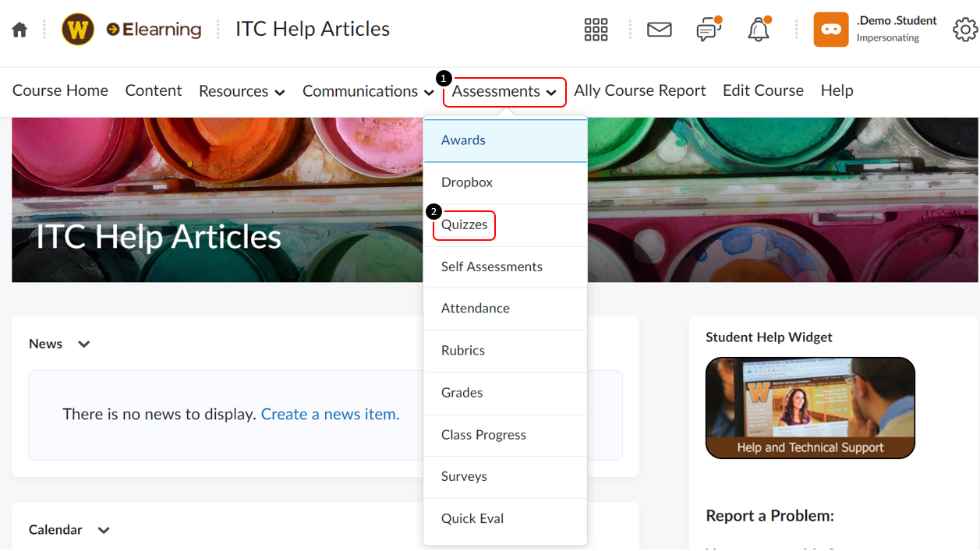Select Quizzes from the Assessments menu

tap(464, 224)
